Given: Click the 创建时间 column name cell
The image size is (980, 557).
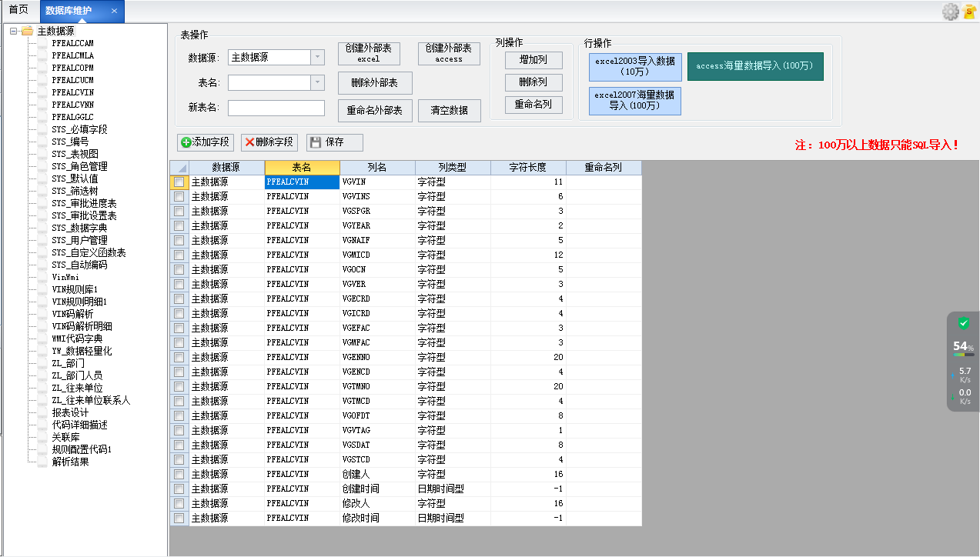Looking at the screenshot, I should [x=377, y=489].
